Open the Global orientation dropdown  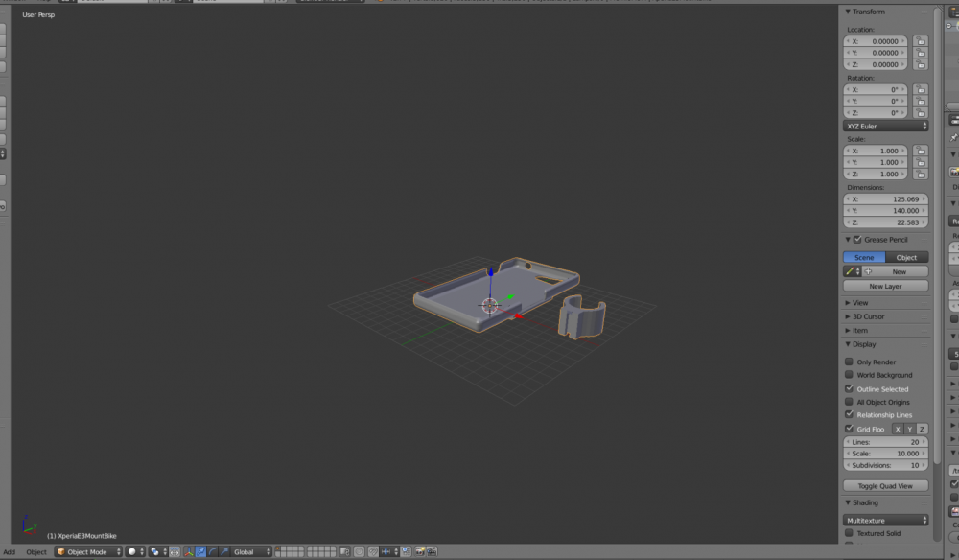tap(251, 552)
